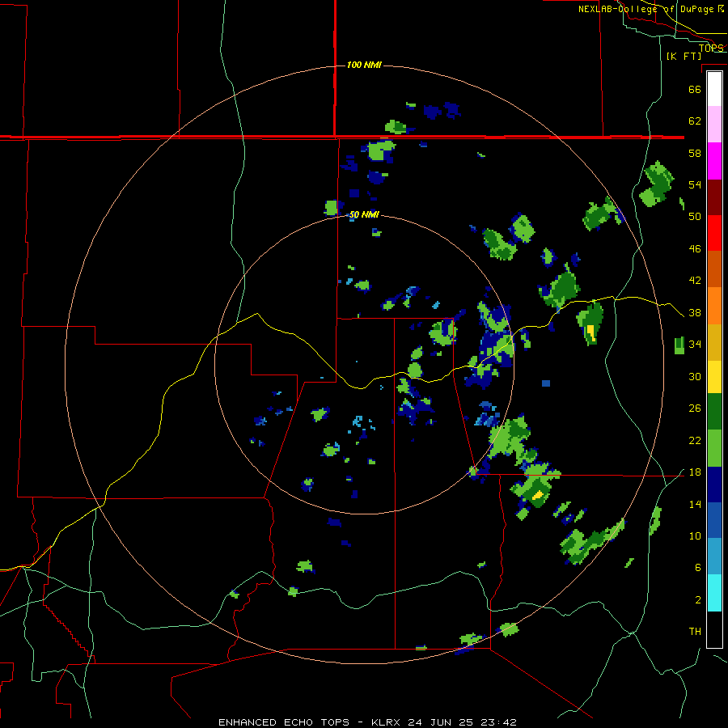Viewport: 728px width, 728px height.
Task: Click the 100 NMI range ring label
Action: (364, 65)
